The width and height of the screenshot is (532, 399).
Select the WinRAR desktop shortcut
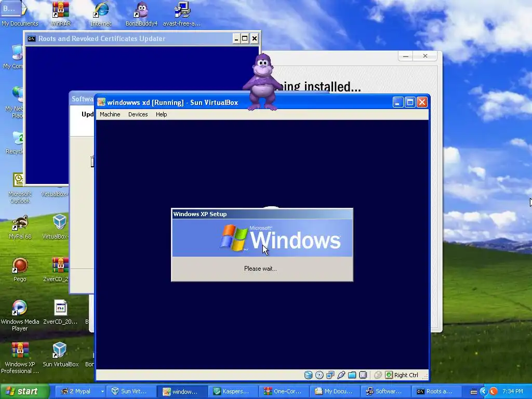(60, 14)
